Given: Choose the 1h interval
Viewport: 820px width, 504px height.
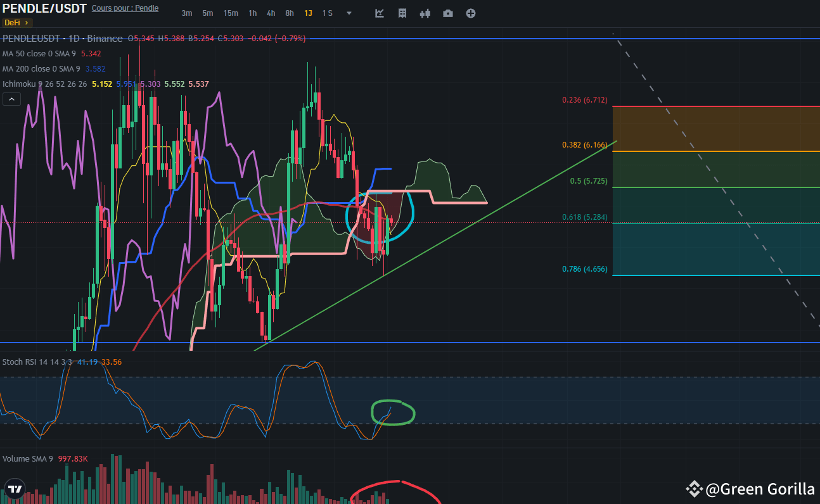Looking at the screenshot, I should pyautogui.click(x=253, y=13).
